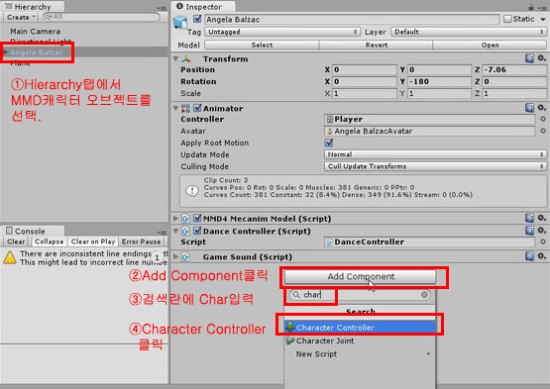Open Dance Controller gear menu
Viewport: 550px width, 389px height.
point(542,230)
